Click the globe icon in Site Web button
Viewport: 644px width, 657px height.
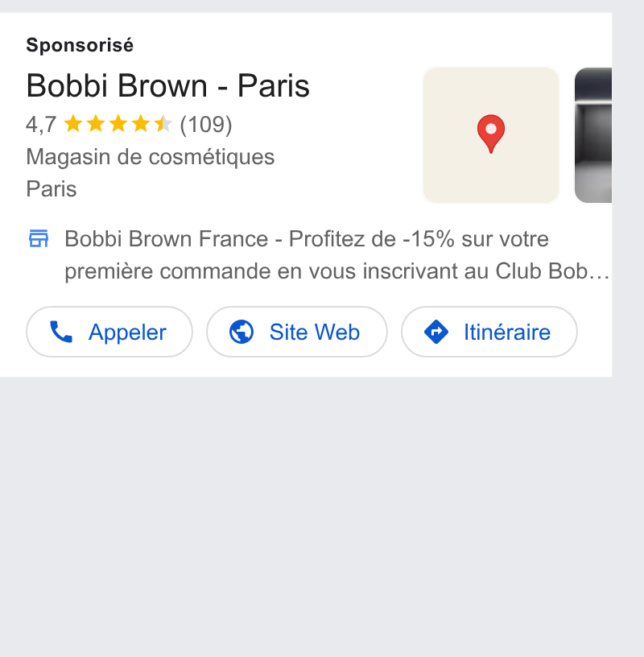tap(242, 332)
